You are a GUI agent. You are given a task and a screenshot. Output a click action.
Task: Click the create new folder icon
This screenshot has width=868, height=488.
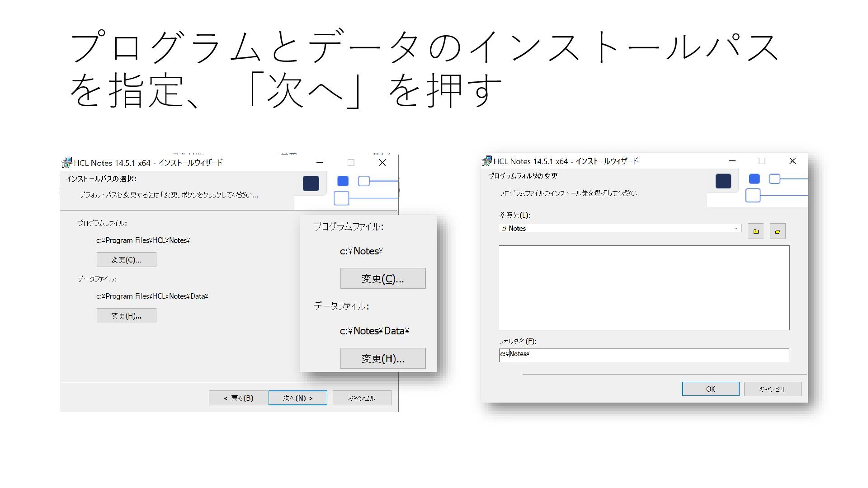[x=778, y=231]
